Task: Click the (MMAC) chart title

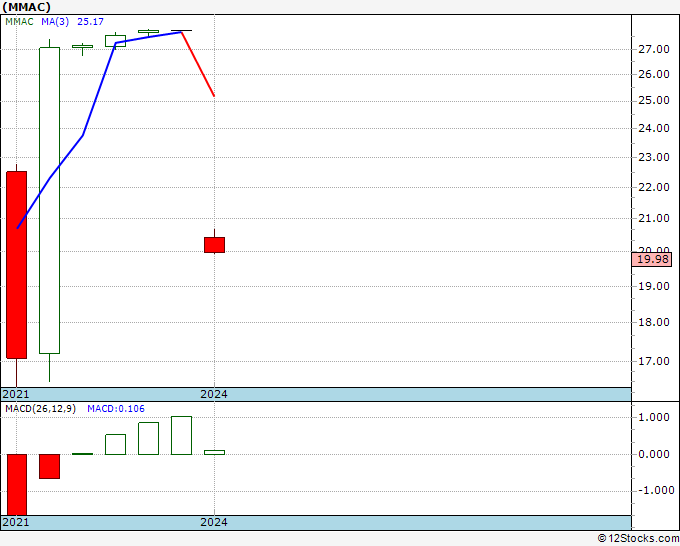Action: coord(26,7)
